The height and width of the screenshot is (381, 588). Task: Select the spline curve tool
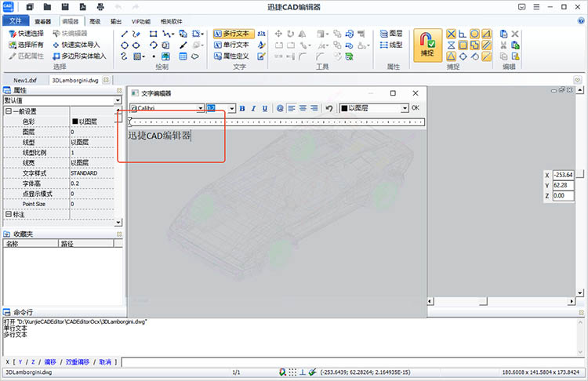[x=125, y=56]
